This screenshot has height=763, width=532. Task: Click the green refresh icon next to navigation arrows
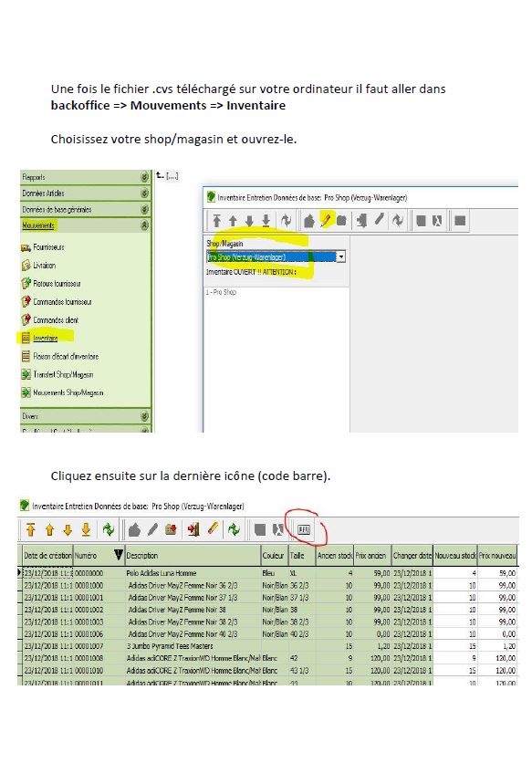tap(108, 529)
